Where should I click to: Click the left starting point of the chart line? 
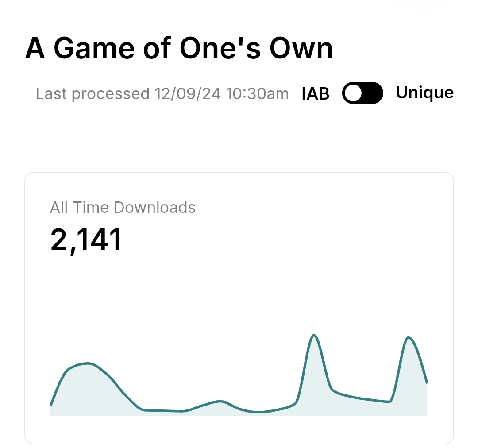(x=51, y=405)
